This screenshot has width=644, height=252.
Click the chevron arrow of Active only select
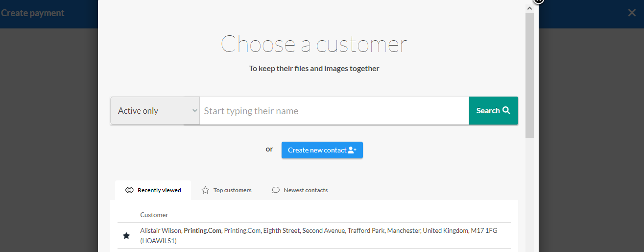194,110
